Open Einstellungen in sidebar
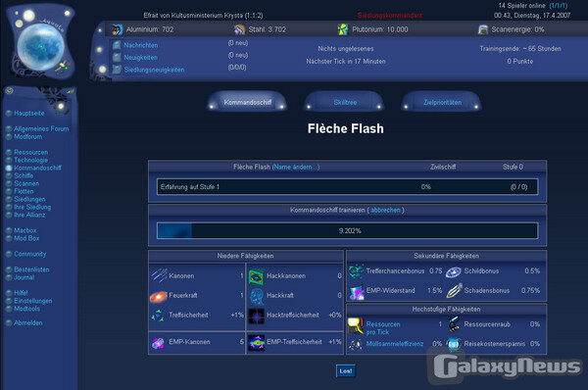Image resolution: width=588 pixels, height=390 pixels. 33,301
